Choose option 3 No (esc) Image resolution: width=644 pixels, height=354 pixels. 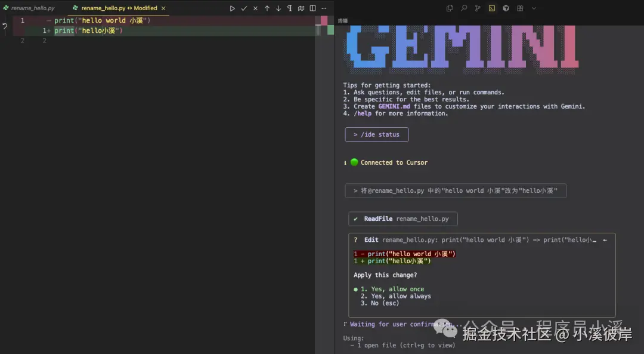point(379,303)
